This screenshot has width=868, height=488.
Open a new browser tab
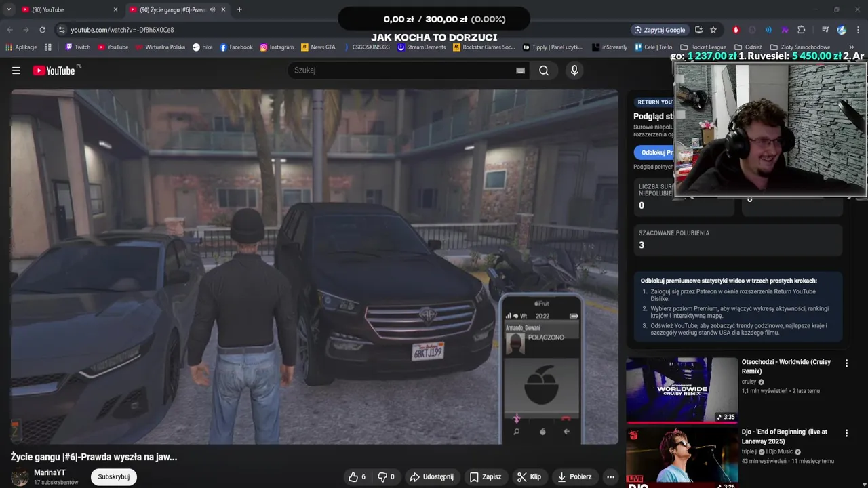click(x=239, y=9)
